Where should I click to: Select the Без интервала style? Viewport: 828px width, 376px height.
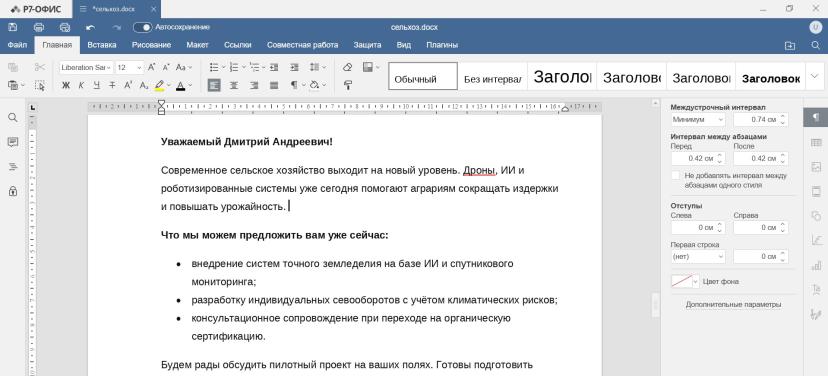493,76
